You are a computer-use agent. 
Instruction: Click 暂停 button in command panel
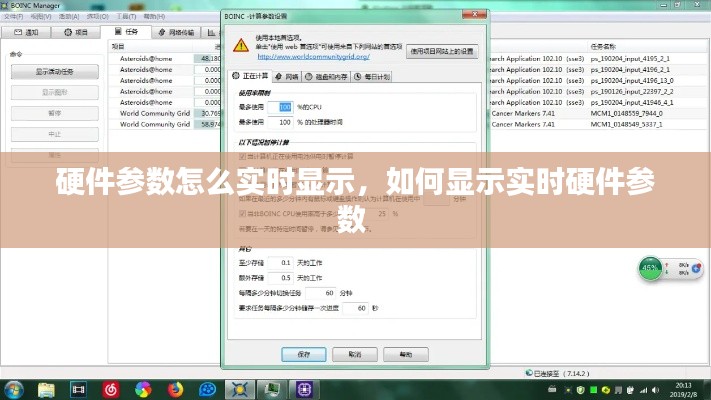(54, 113)
